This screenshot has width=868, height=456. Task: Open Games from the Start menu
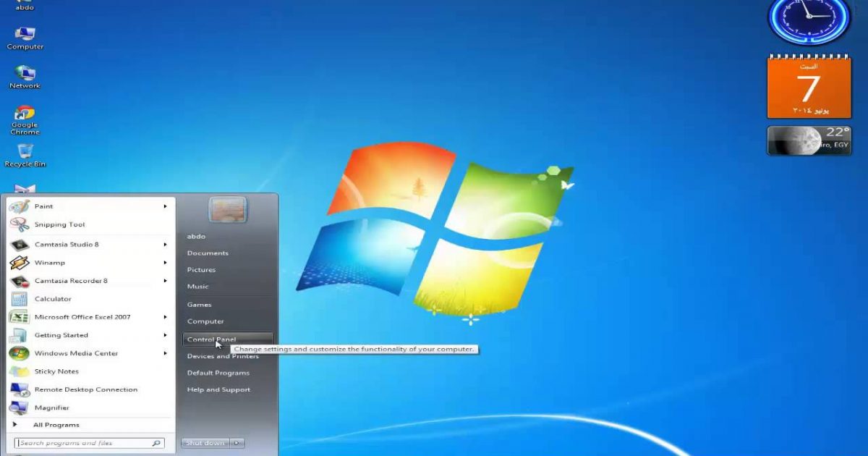199,305
